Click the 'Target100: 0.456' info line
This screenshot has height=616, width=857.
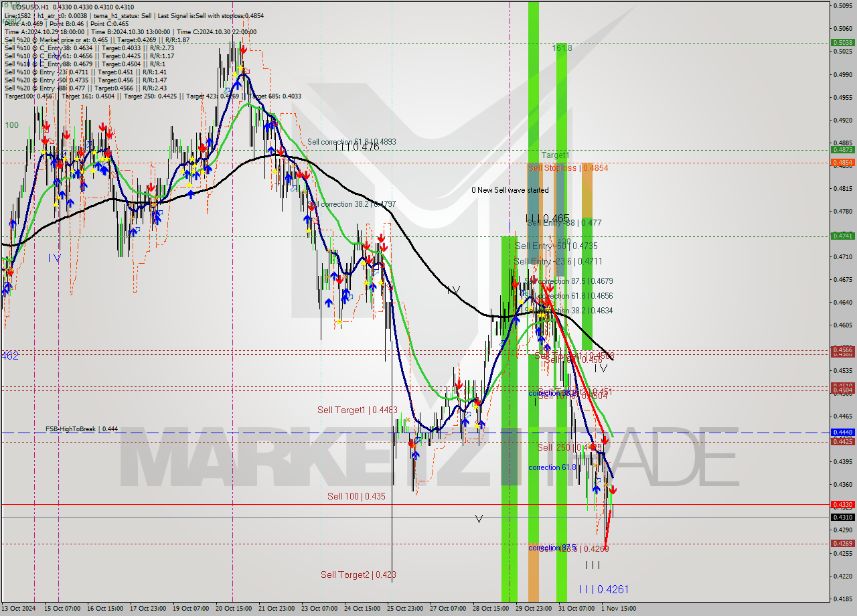[153, 96]
